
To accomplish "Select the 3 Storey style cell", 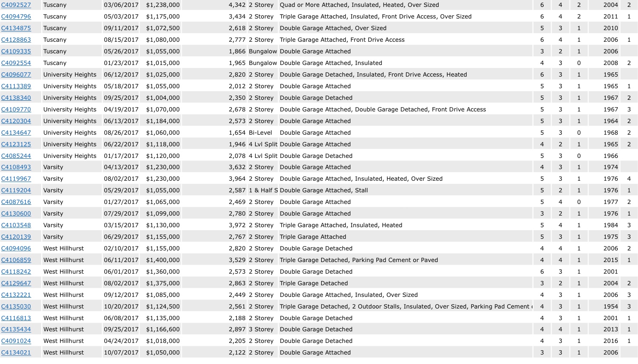I will coord(261,330).
